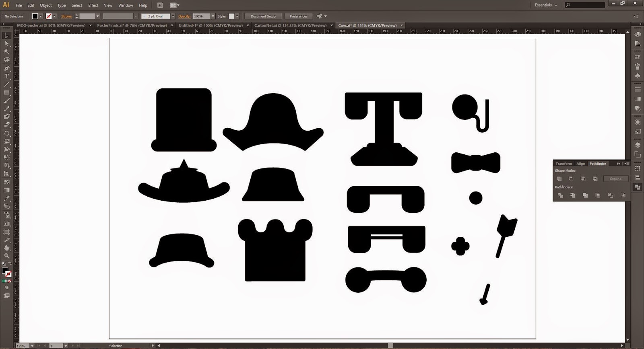644x349 pixels.
Task: Open the fill color dropdown in the control bar
Action: pos(41,16)
